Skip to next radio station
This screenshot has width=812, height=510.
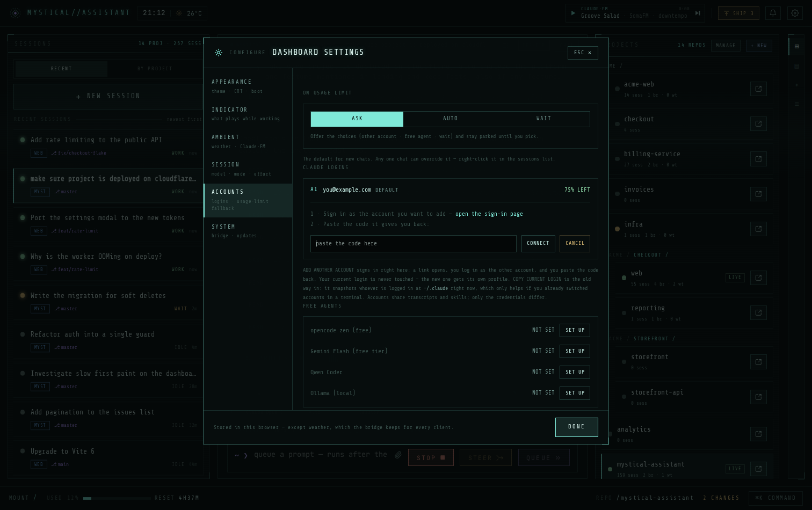pyautogui.click(x=698, y=13)
